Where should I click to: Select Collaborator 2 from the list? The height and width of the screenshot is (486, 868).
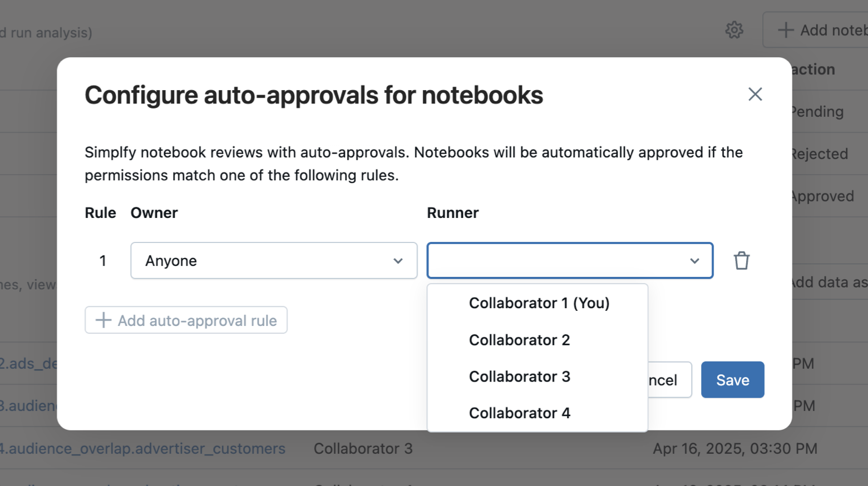519,340
